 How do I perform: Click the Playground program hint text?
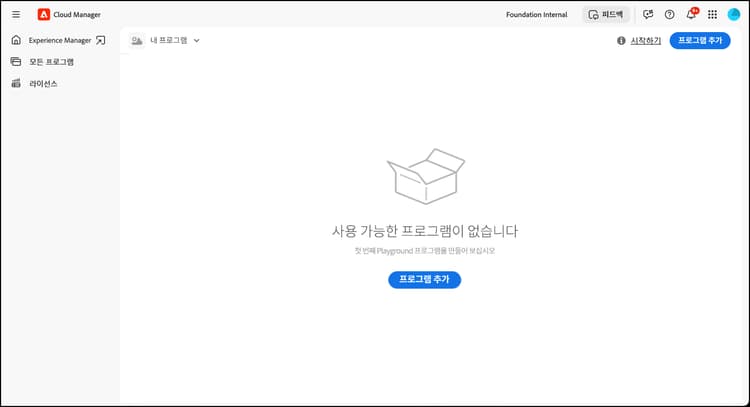tap(425, 251)
